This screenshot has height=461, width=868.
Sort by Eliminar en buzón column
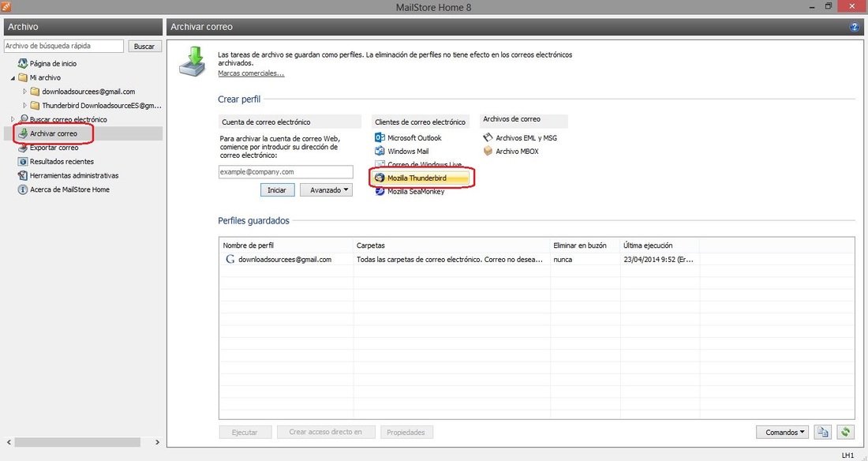coord(586,245)
